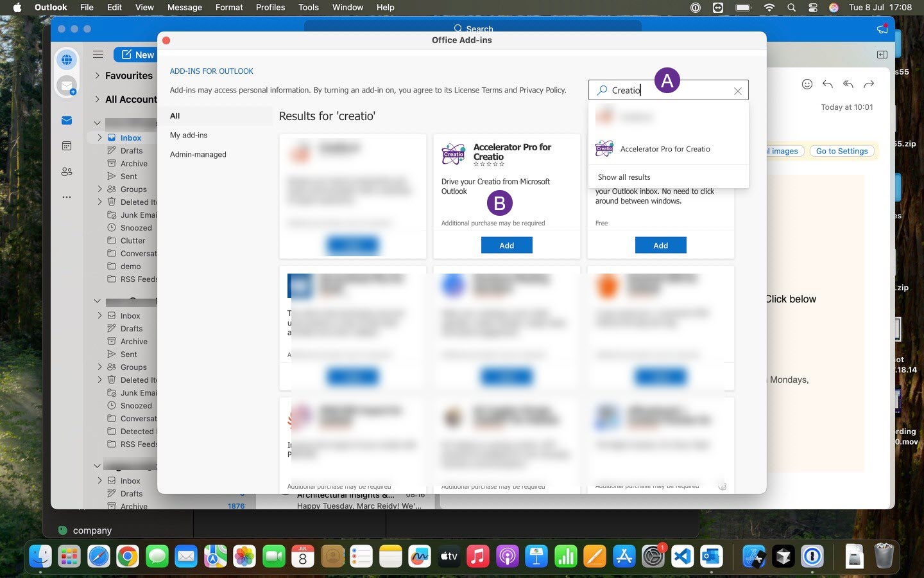
Task: Add the Free add-in beside Accelerator Pro
Action: click(x=661, y=245)
